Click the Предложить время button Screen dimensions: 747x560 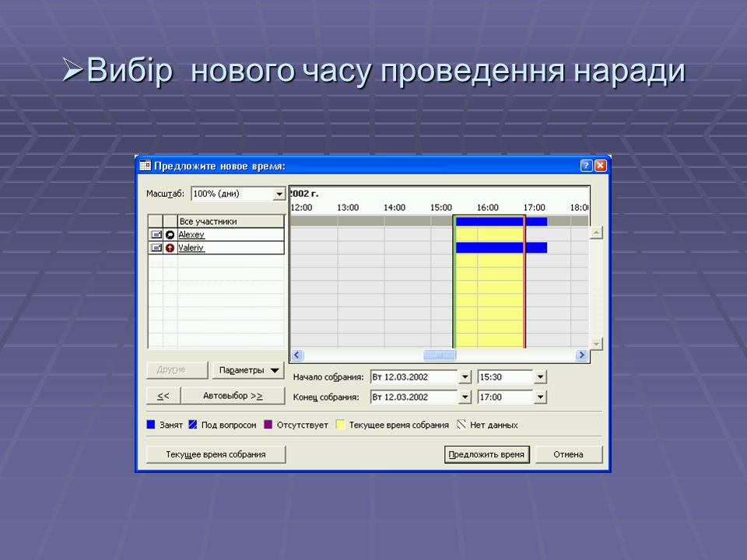tap(486, 454)
